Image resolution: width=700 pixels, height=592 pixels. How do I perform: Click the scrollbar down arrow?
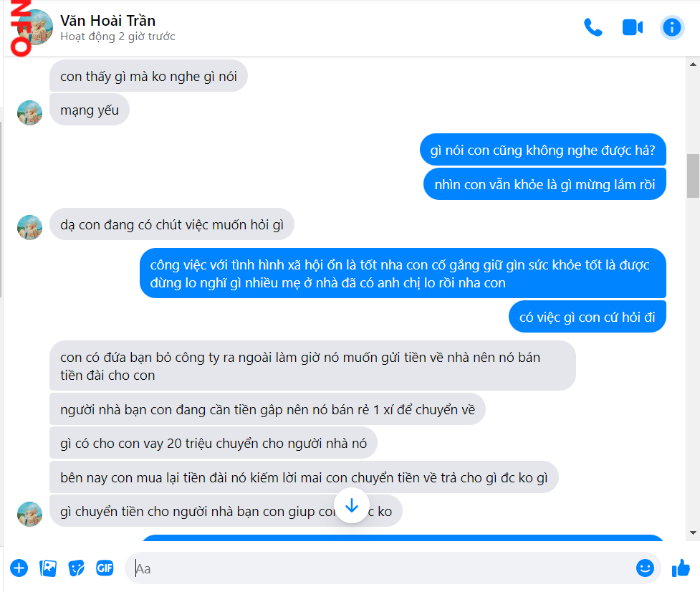point(693,533)
